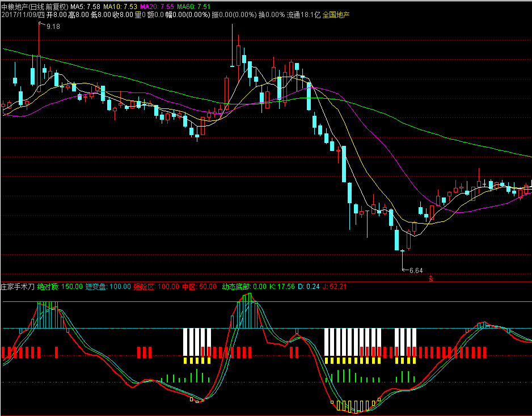Image resolution: width=532 pixels, height=416 pixels.
Task: Click the float shares 流通18.1亿 text
Action: pyautogui.click(x=303, y=15)
